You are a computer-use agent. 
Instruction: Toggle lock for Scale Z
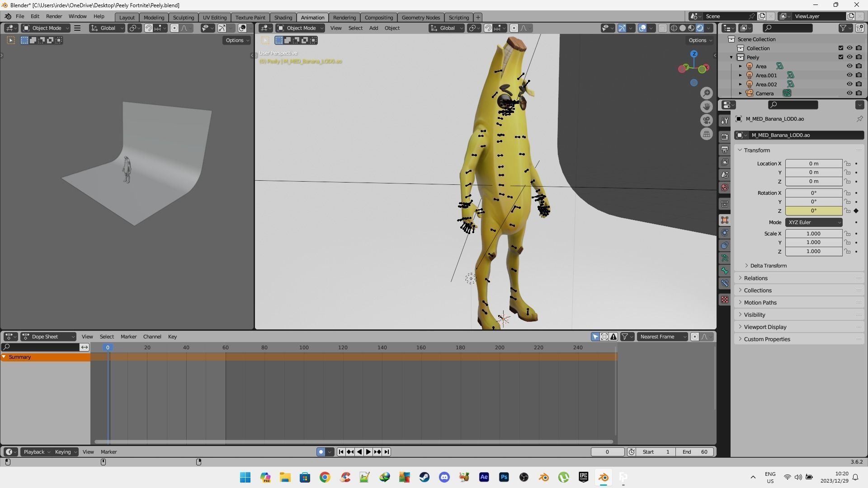click(x=848, y=251)
